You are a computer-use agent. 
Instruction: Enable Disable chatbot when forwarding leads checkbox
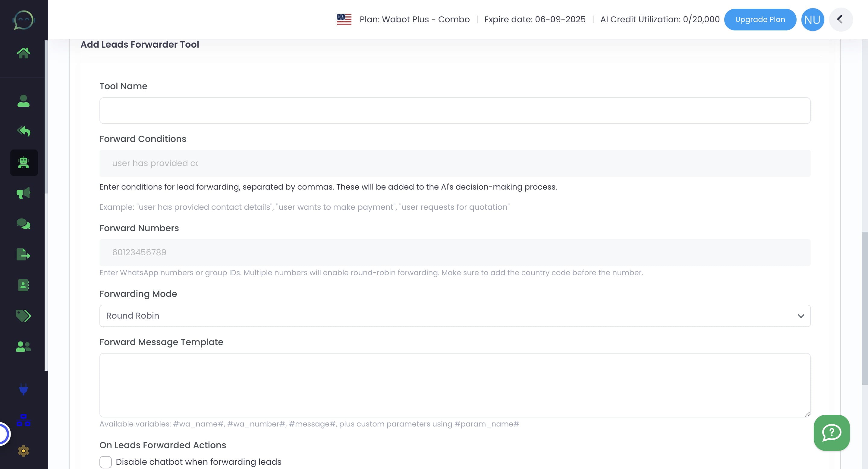(x=105, y=462)
